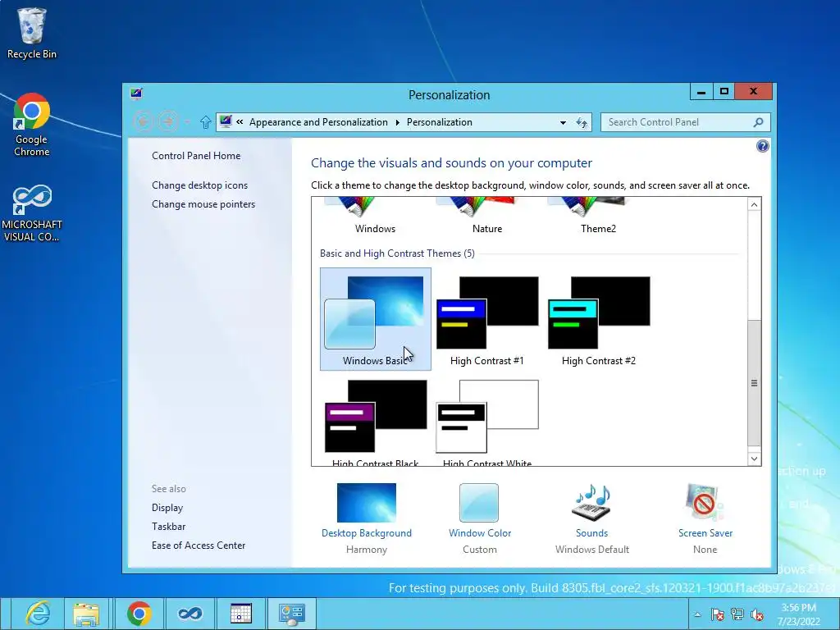Screen dimensions: 840x630
Task: Select Appearance and Personalization in the breadcrumb
Action: point(318,122)
